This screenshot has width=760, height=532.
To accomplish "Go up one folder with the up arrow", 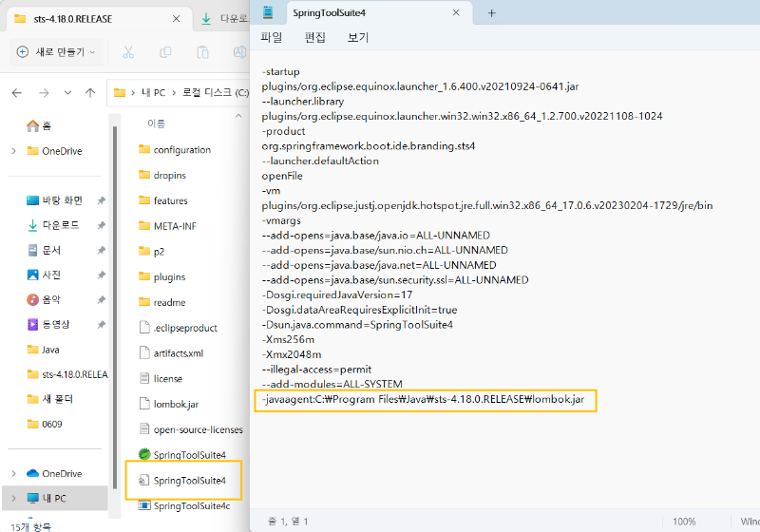I will coord(90,92).
